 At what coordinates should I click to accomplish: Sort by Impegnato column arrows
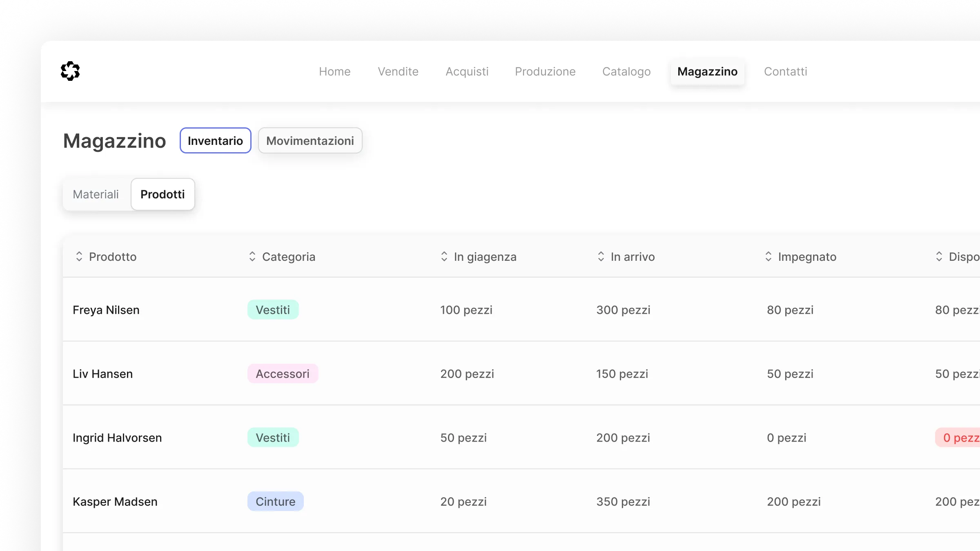[768, 256]
